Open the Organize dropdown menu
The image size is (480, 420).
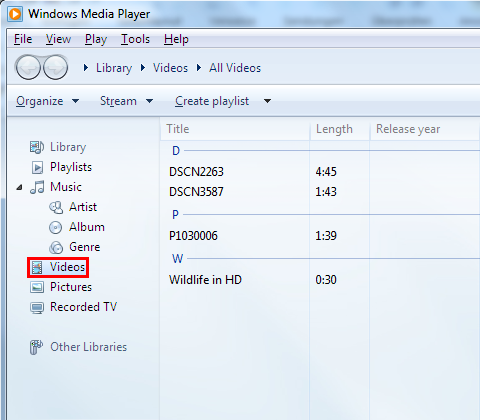click(47, 101)
